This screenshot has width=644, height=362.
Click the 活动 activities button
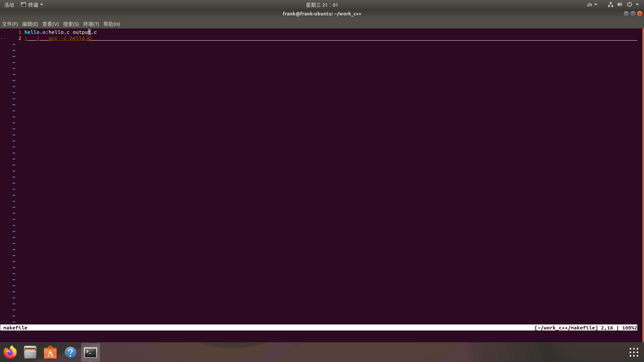[9, 5]
